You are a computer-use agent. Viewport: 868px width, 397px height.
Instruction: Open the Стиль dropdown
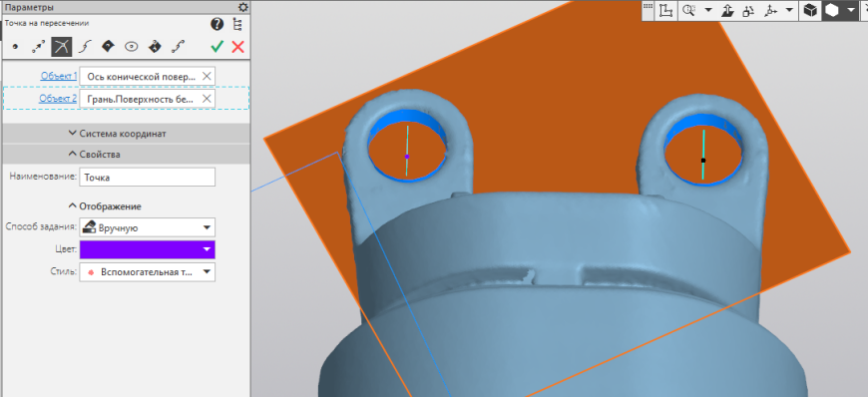(148, 272)
